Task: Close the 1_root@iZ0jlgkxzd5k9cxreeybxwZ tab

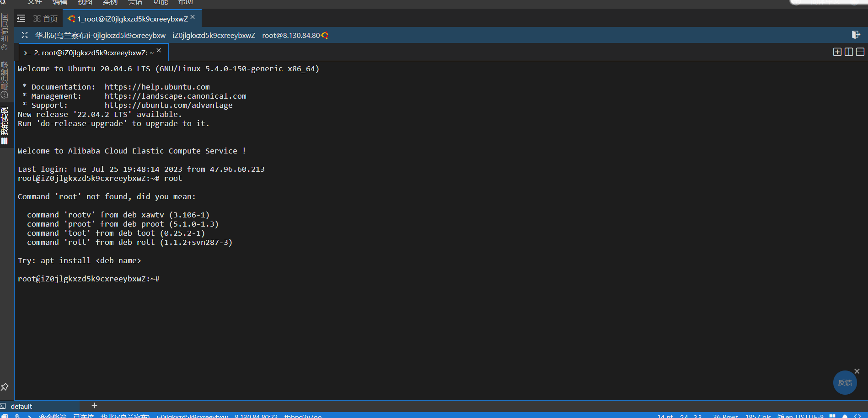Action: pos(193,17)
